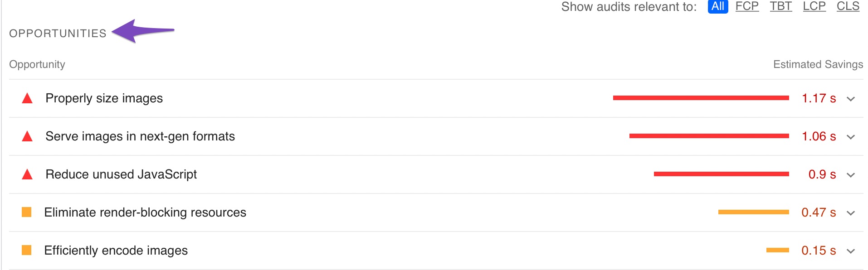Expand Efficiently encode images chevron

851,251
